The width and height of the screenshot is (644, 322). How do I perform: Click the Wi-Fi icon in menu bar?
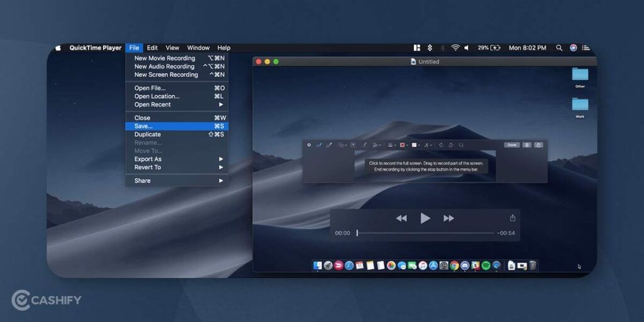click(x=455, y=48)
